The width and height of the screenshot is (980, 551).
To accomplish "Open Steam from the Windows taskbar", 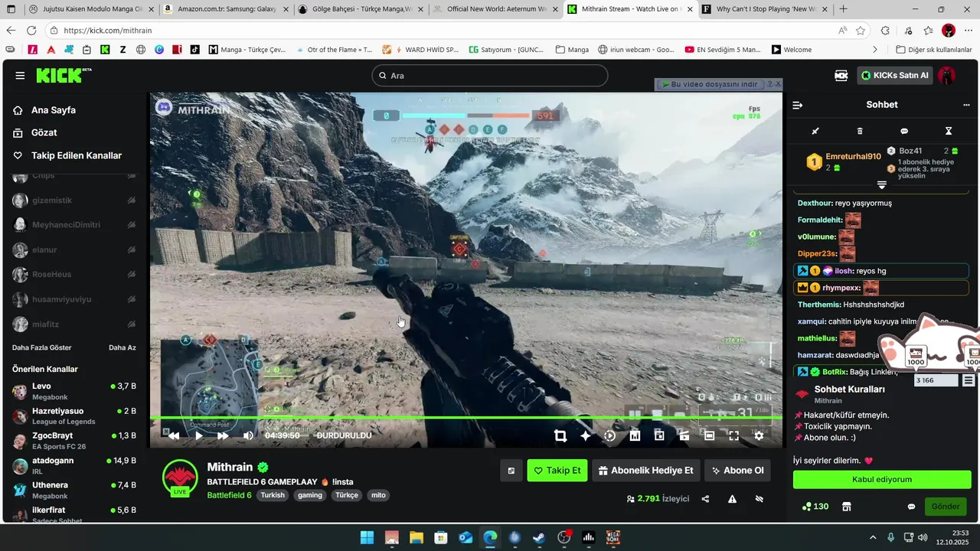I will click(539, 537).
